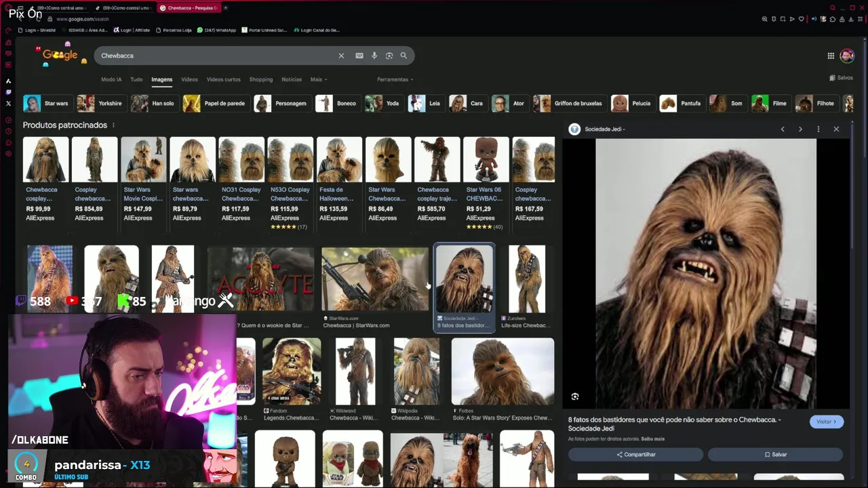The width and height of the screenshot is (868, 488).
Task: Go to previous image in preview panel
Action: [x=783, y=129]
